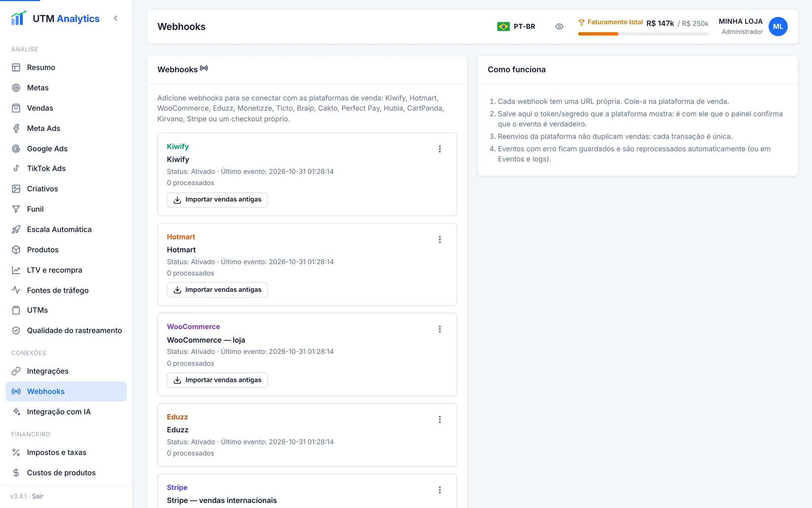812x508 pixels.
Task: Open the Funil filter icon
Action: coord(16,209)
